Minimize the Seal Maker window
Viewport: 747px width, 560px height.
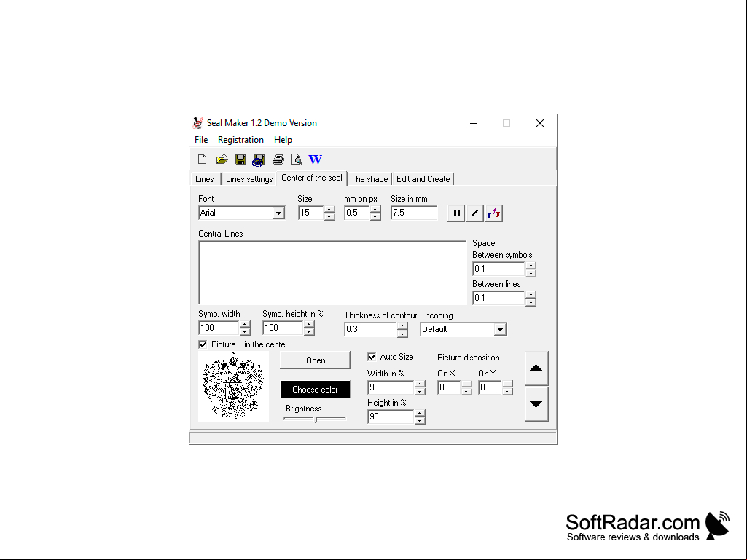click(474, 123)
